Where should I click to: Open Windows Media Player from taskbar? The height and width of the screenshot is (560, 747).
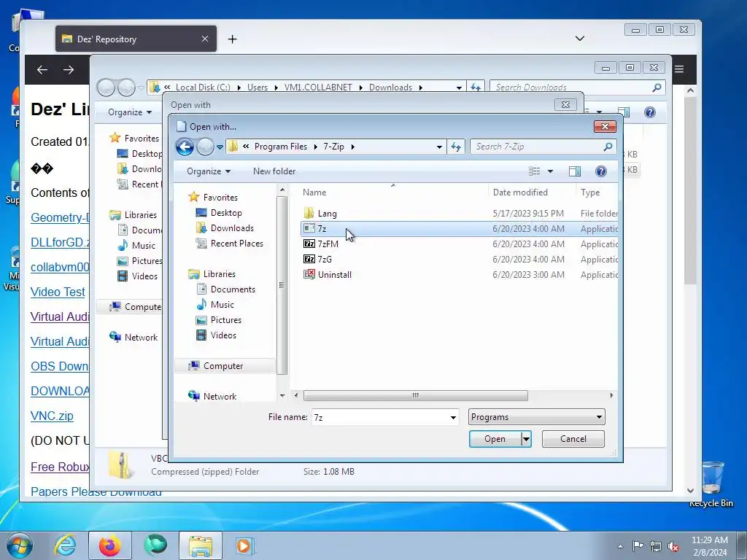(245, 545)
